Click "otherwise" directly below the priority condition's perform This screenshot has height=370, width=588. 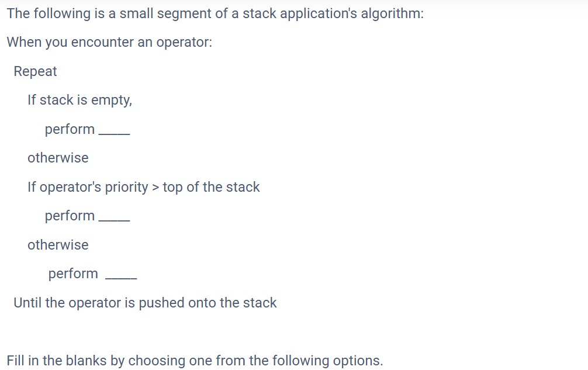click(58, 245)
